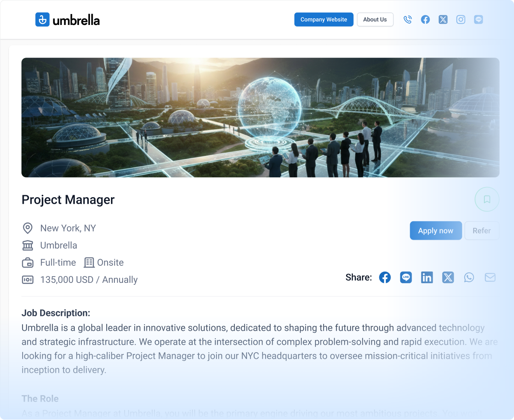Image resolution: width=514 pixels, height=420 pixels.
Task: Open Facebook page from header icon
Action: 425,19
